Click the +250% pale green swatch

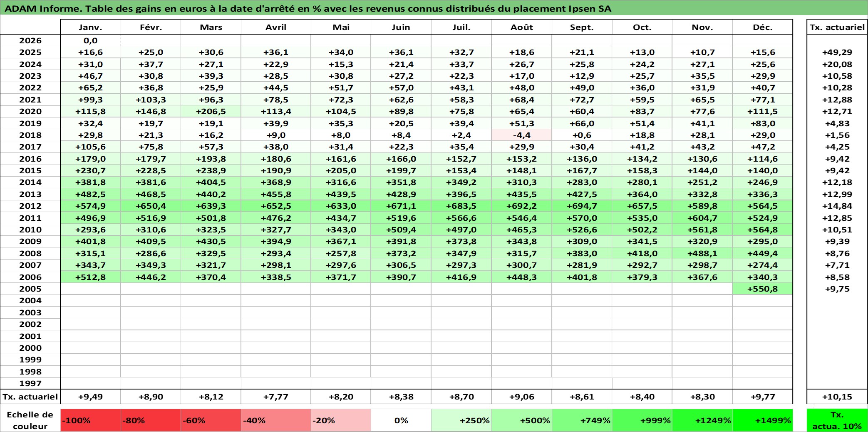tap(461, 420)
